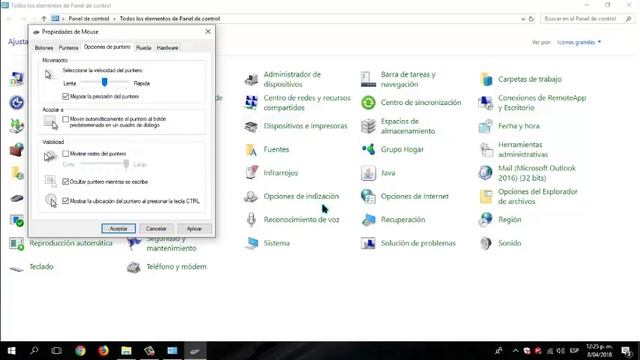Toggle Mostrar ubicación del puntero CTRL checkbox
Viewport: 640px width, 360px height.
coord(66,201)
